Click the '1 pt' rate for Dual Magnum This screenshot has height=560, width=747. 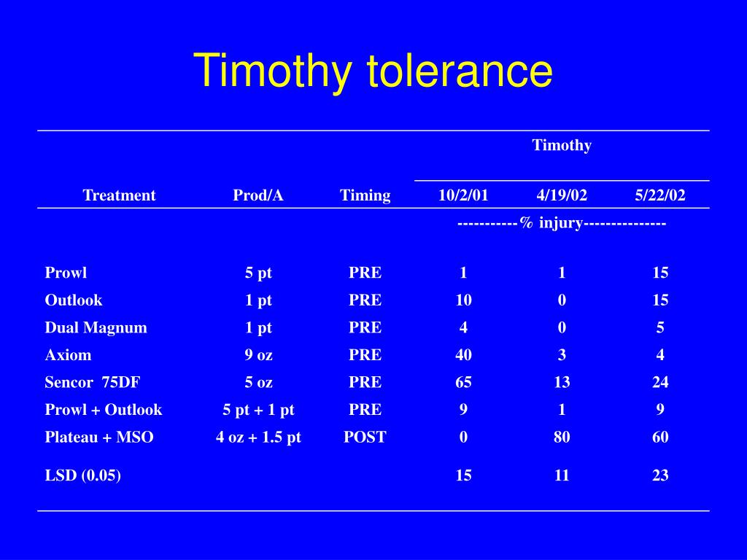click(258, 327)
